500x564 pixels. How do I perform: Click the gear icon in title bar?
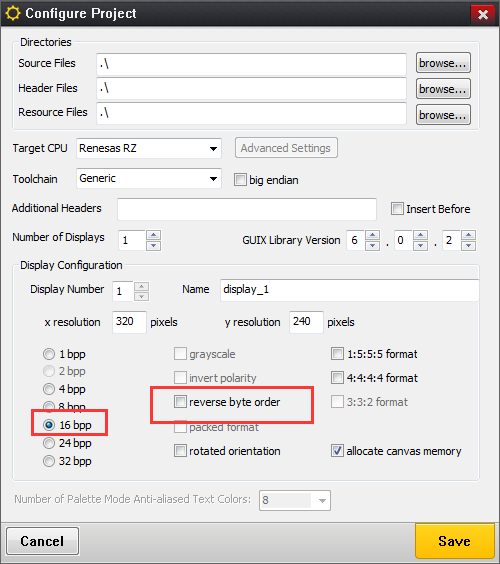click(13, 14)
